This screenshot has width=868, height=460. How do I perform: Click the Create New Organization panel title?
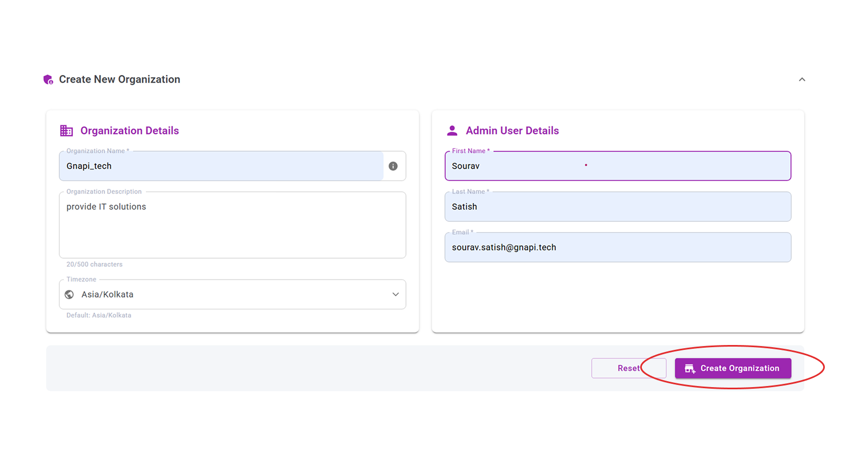pos(119,80)
